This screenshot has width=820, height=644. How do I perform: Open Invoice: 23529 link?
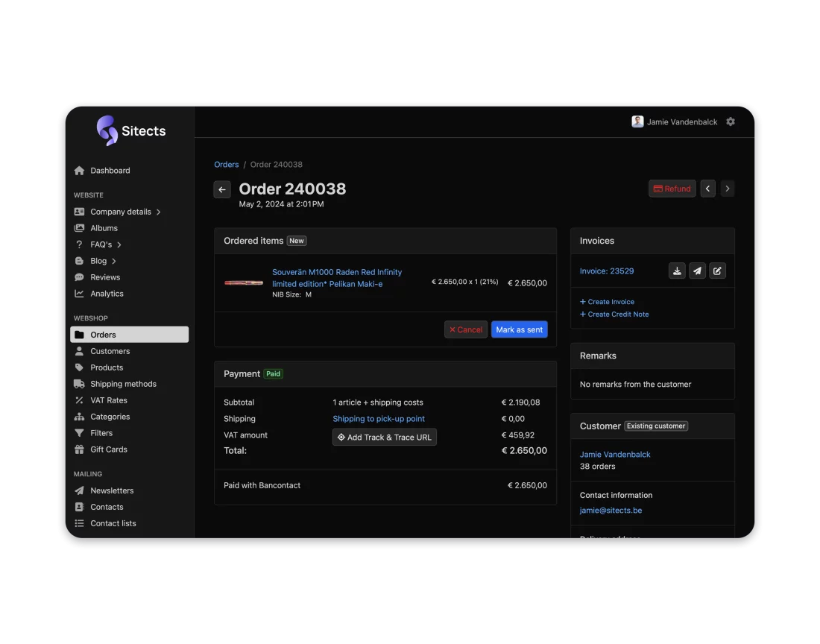[x=607, y=271]
